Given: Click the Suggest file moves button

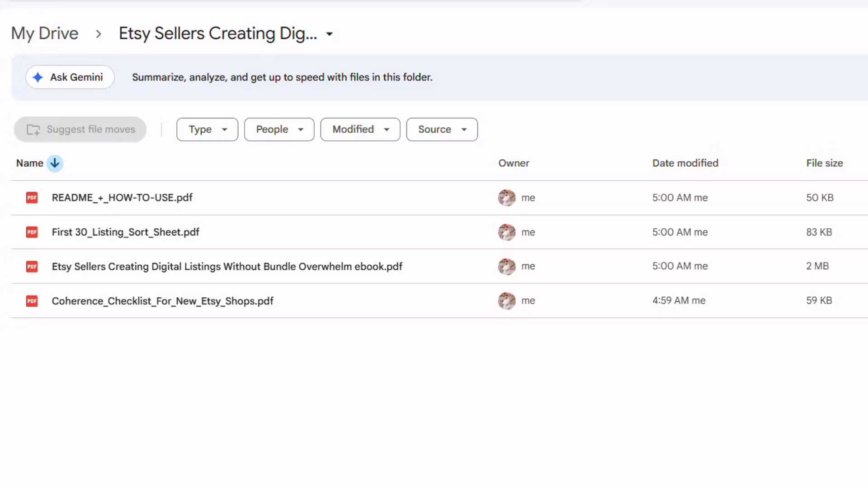Looking at the screenshot, I should tap(80, 130).
